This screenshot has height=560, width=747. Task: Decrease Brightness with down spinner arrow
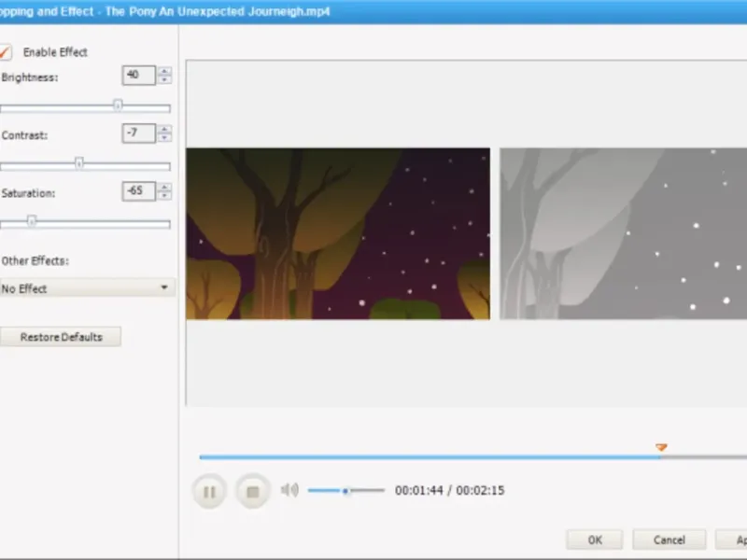[x=165, y=79]
